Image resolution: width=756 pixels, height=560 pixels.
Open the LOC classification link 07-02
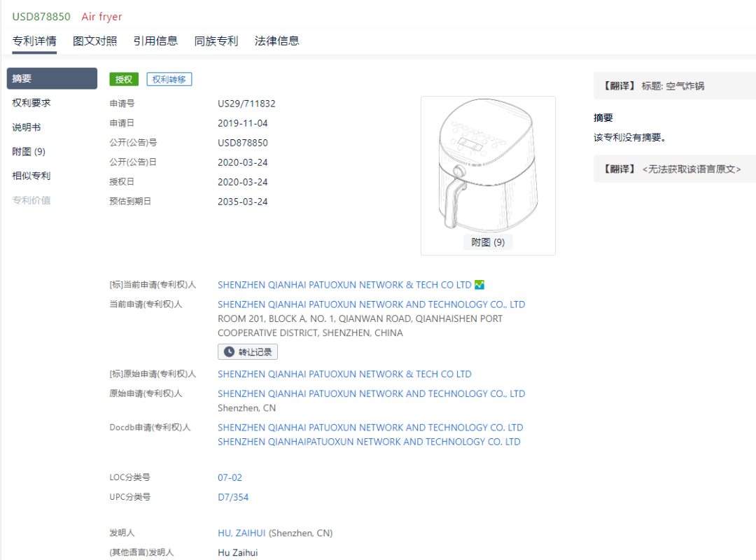(x=230, y=477)
